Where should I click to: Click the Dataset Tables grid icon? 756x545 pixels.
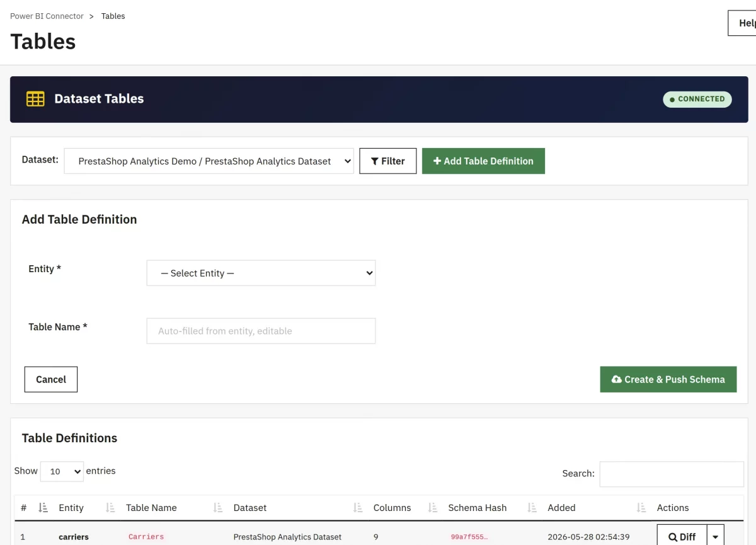35,99
